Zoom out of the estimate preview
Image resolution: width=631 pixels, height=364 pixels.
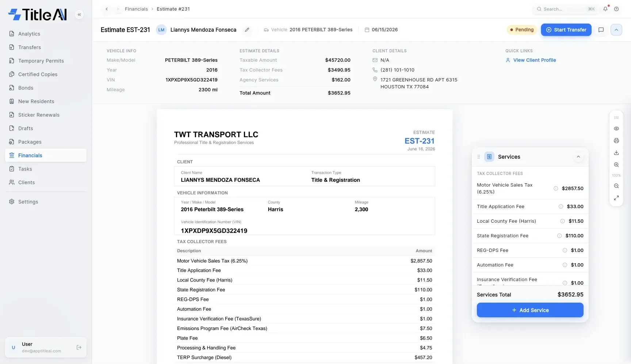(x=616, y=186)
